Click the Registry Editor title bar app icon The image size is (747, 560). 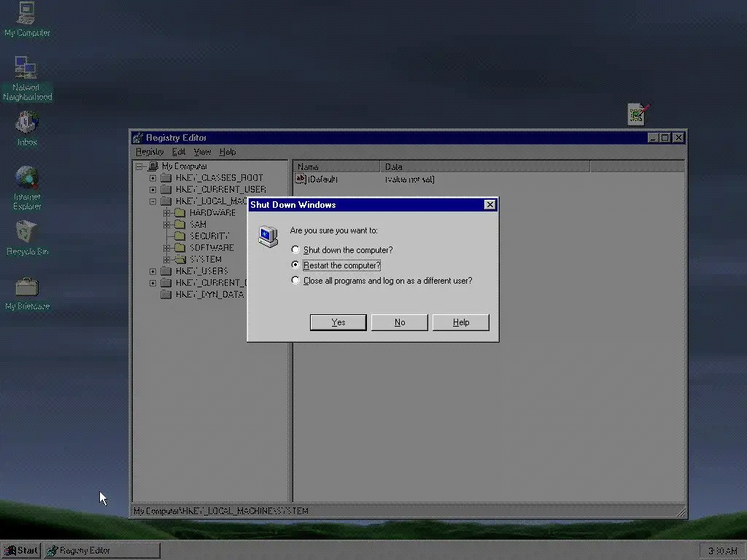[138, 138]
